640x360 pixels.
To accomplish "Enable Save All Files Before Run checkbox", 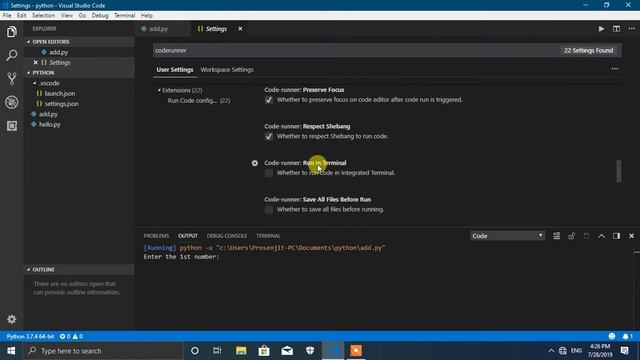I will (x=269, y=209).
